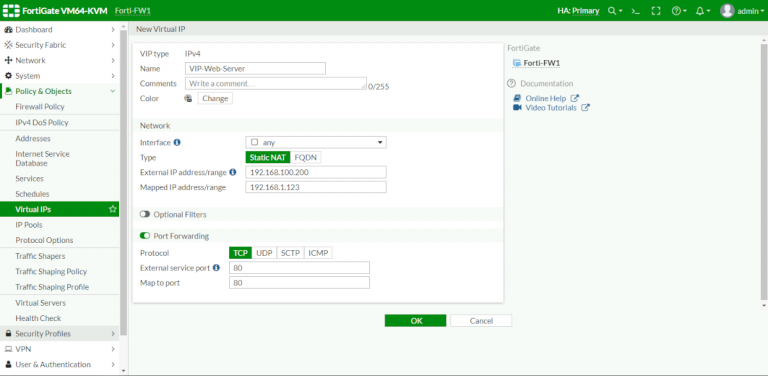Click the info icon beside Interface
This screenshot has height=376, width=768.
pos(177,142)
